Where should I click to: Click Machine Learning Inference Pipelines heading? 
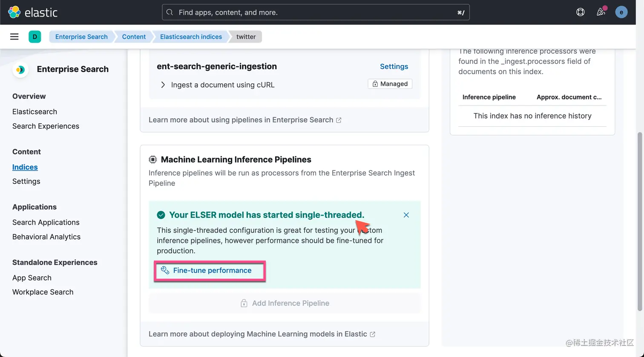tap(236, 160)
